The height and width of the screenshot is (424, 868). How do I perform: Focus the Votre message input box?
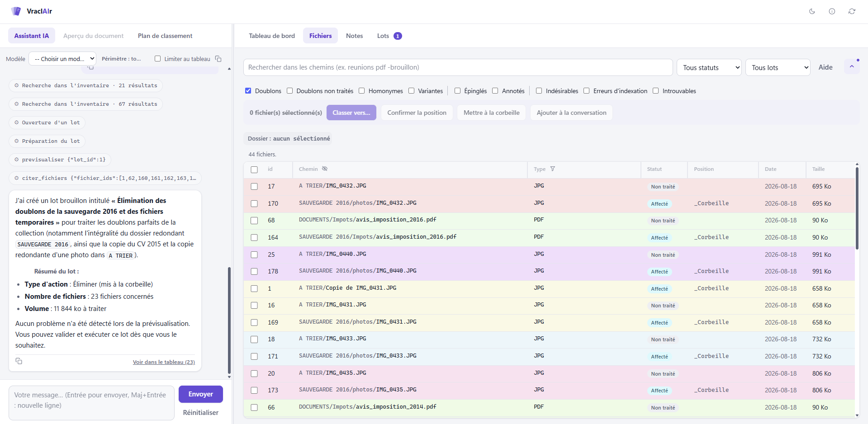coord(91,403)
